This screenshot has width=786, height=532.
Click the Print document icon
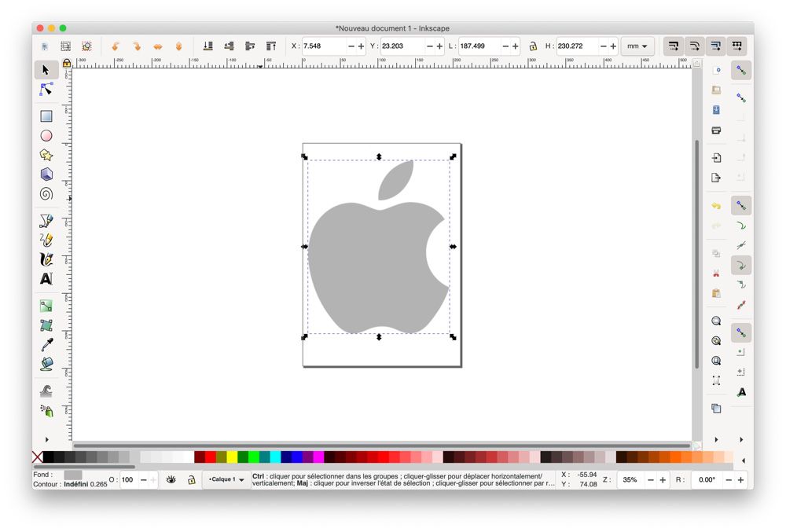[716, 130]
